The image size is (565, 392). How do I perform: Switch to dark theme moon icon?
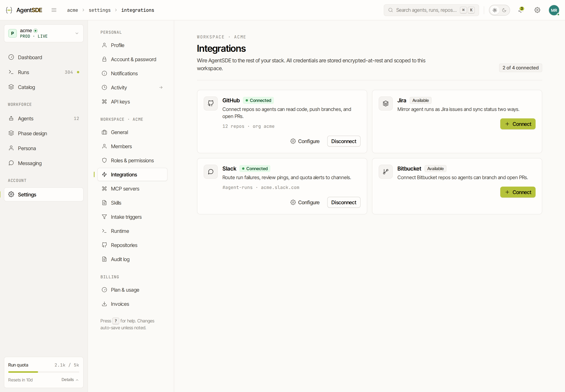[x=504, y=10]
